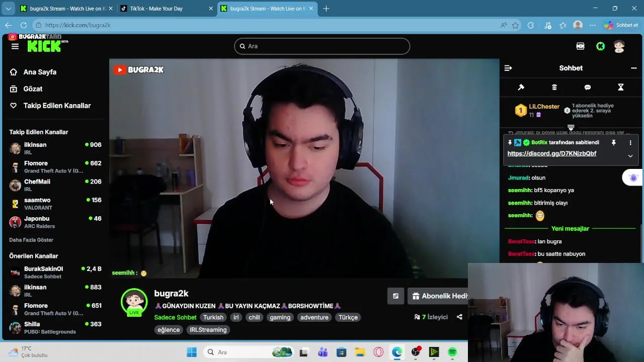Select the eğlence tag
Screen dimensions: 644x362
(169, 330)
